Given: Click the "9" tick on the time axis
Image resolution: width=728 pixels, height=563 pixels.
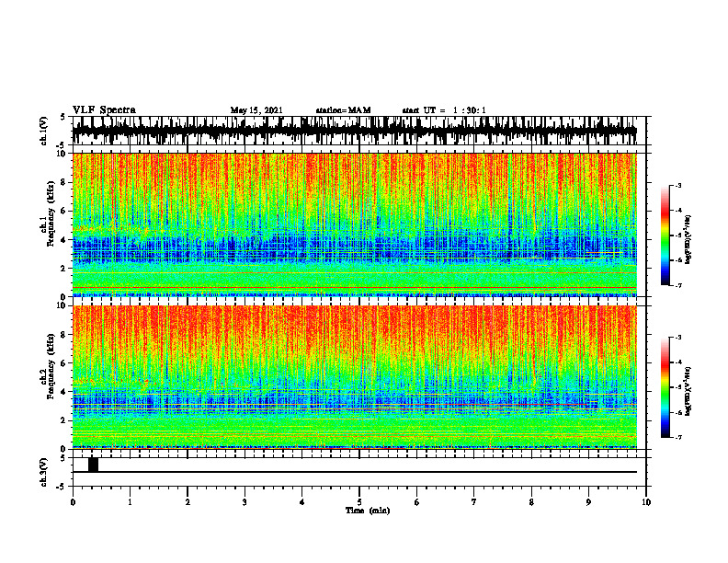Looking at the screenshot, I should click(588, 502).
